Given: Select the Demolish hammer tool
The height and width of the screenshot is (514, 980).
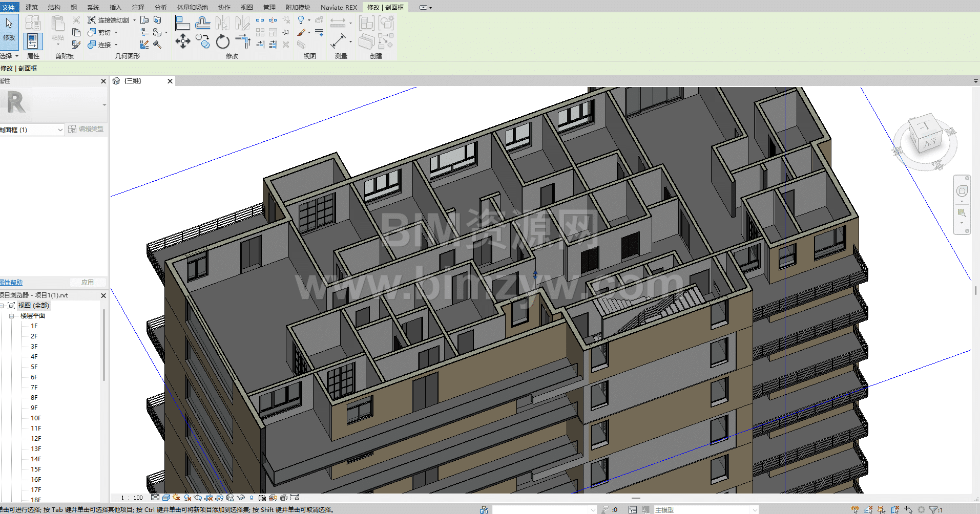Looking at the screenshot, I should pos(157,45).
